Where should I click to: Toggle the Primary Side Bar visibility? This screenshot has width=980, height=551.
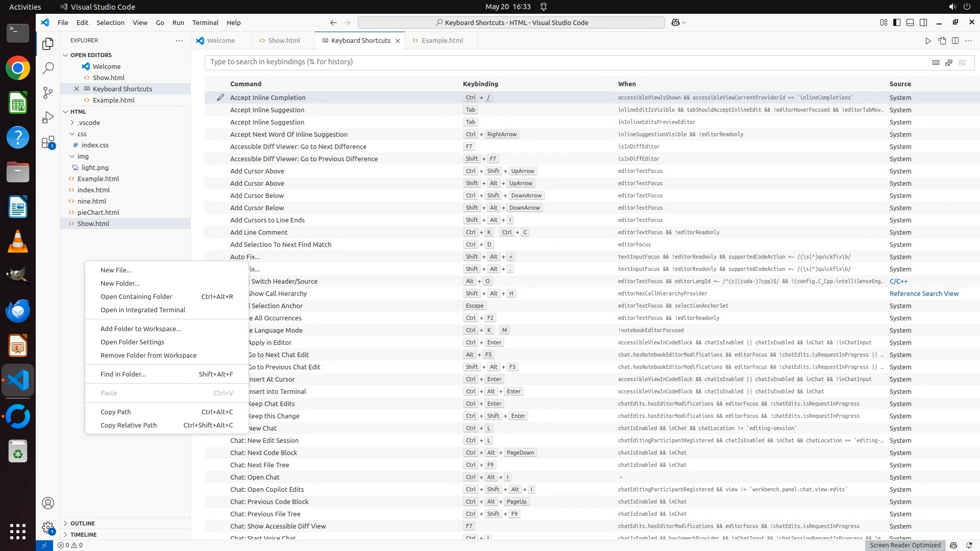(897, 22)
